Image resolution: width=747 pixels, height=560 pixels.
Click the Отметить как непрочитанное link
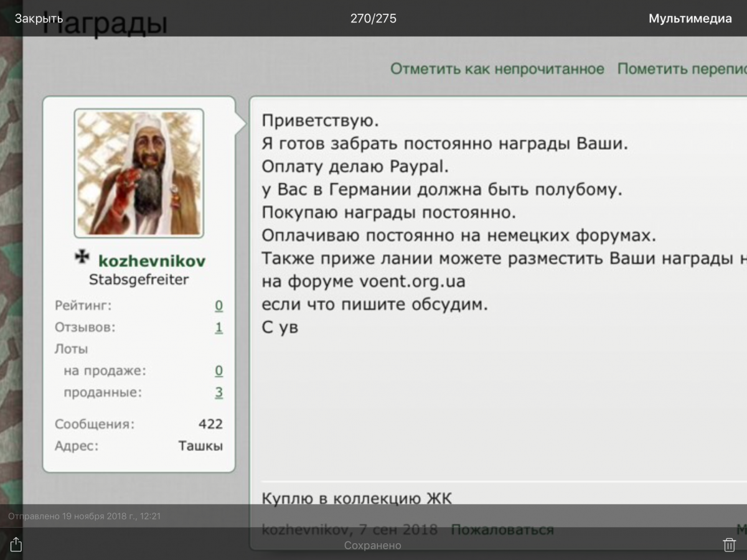(x=497, y=69)
